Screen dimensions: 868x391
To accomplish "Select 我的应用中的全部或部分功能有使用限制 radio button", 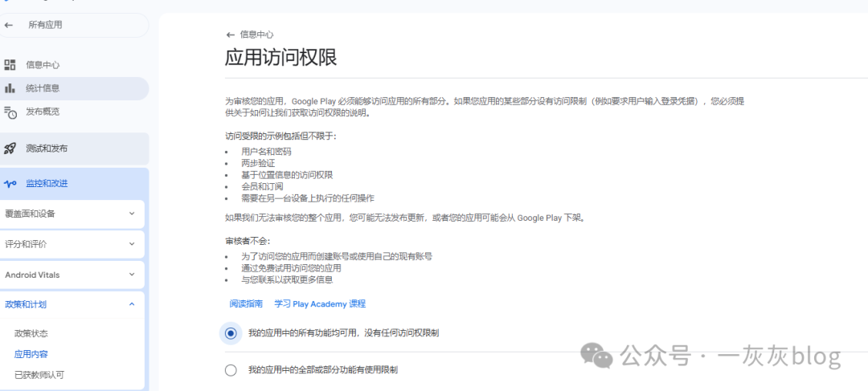I will point(231,370).
